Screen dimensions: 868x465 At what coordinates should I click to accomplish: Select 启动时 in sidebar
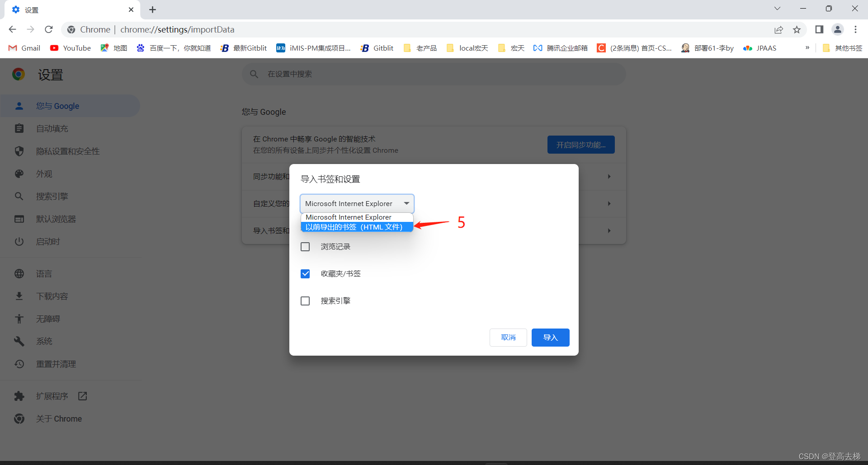70,241
